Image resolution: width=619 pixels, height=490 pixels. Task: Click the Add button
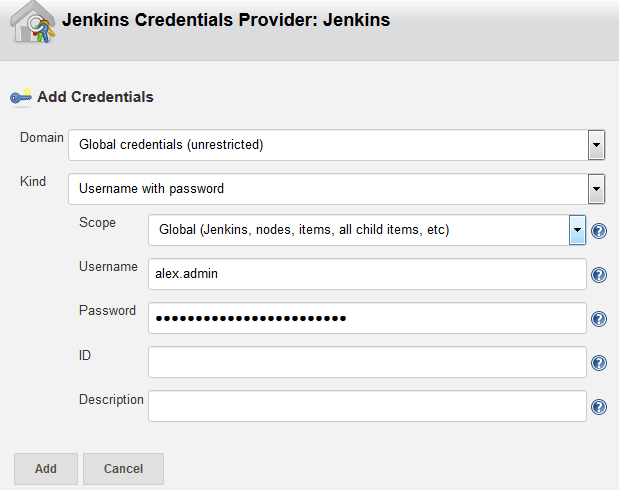click(x=46, y=468)
